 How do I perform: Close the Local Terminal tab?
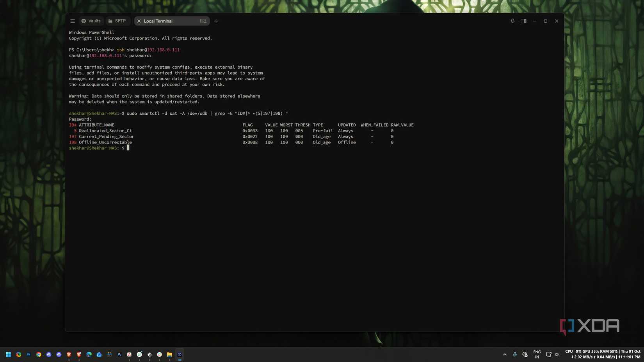[139, 21]
